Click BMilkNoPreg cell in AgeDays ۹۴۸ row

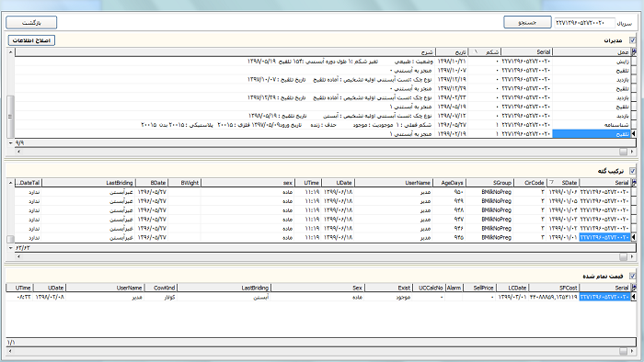click(489, 209)
